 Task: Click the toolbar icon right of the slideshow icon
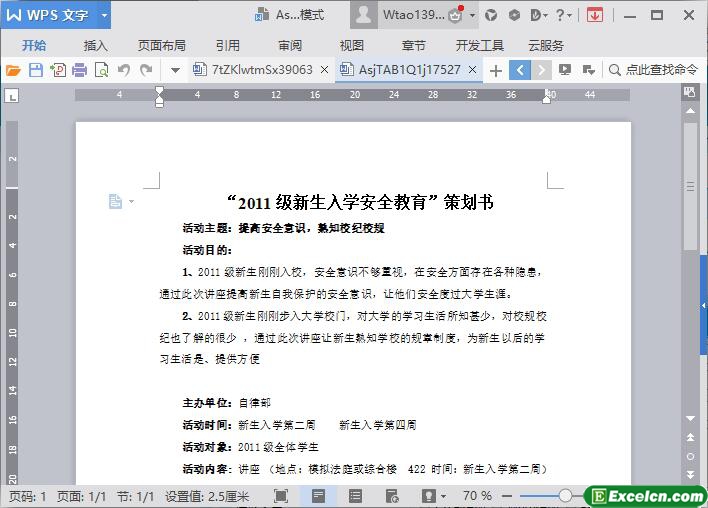[588, 70]
